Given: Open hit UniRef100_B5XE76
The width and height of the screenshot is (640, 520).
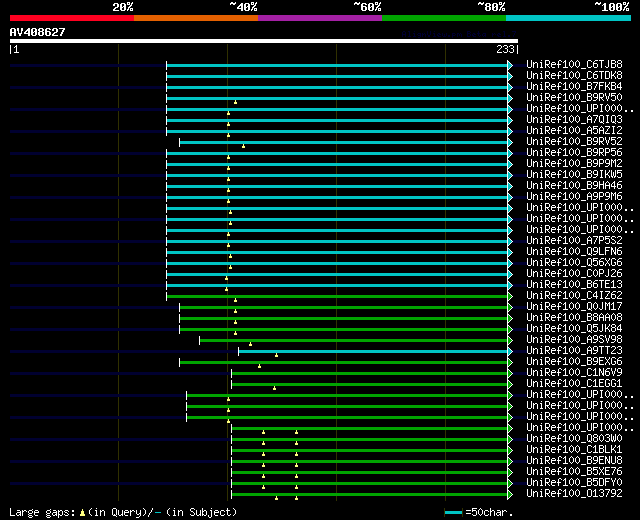Looking at the screenshot, I should tap(574, 472).
